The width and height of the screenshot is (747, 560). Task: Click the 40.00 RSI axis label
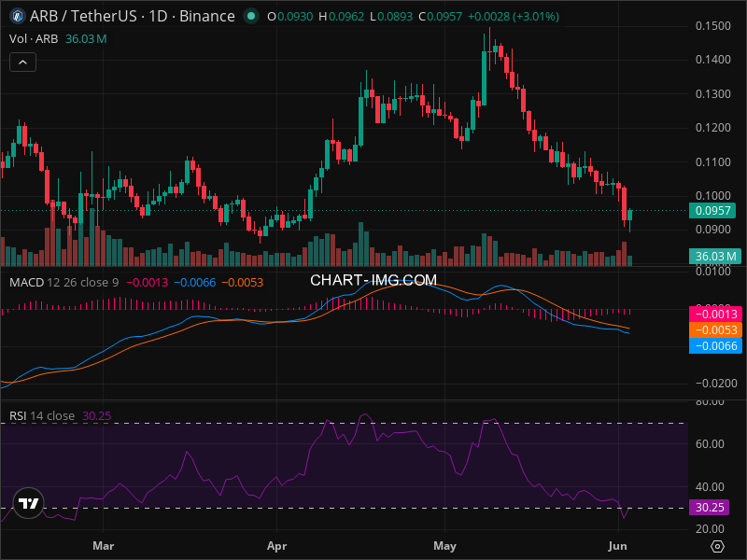pyautogui.click(x=710, y=486)
